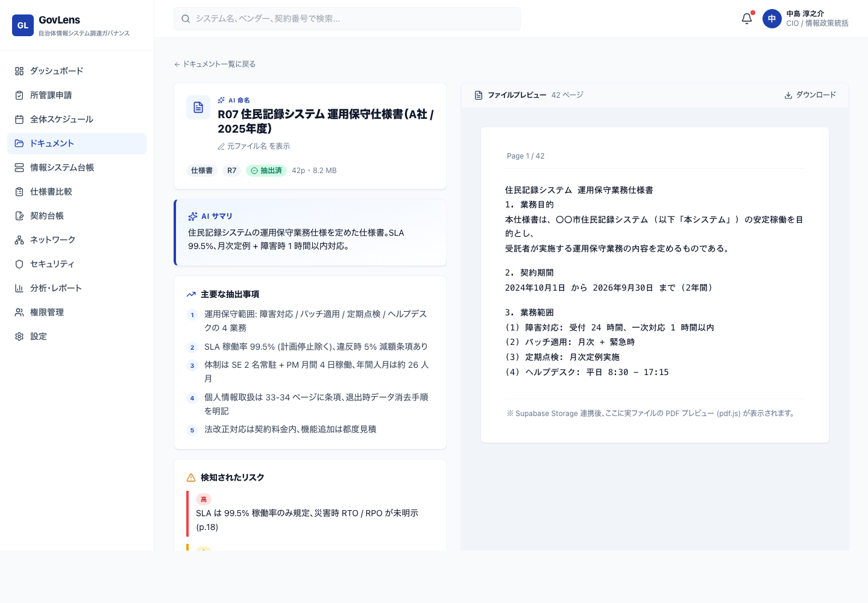Open the user avatar for 中島 淳之介

772,19
